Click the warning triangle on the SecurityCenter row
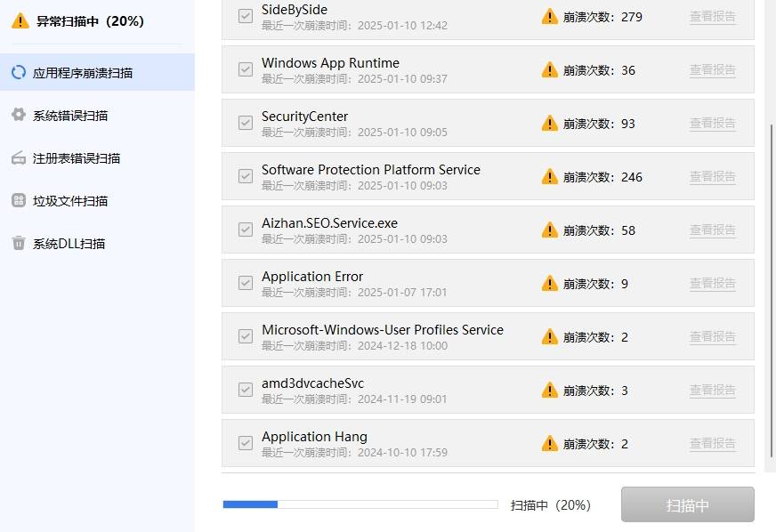 550,124
